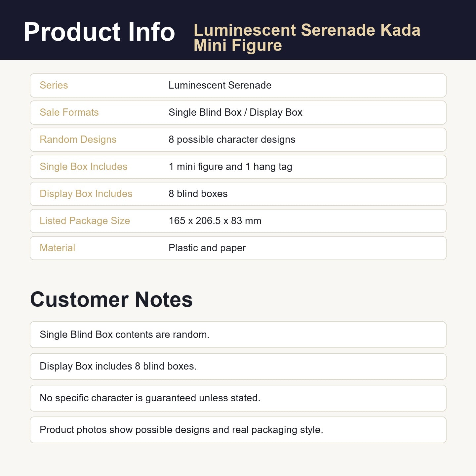Select 1 mini figure and 1 hang tag
Viewport: 476px width, 476px height.
230,167
